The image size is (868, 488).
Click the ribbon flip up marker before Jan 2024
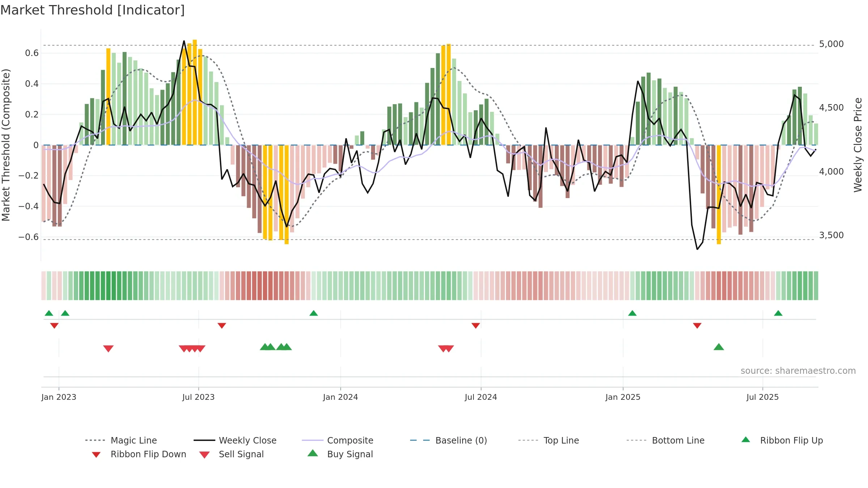click(314, 313)
